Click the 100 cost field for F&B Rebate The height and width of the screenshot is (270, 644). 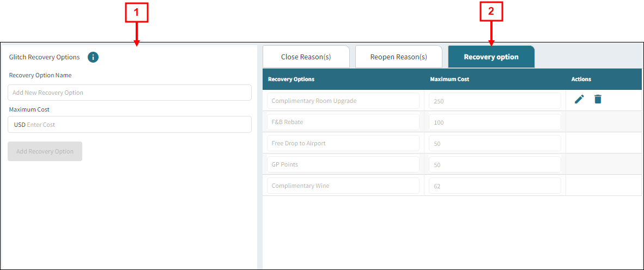pyautogui.click(x=495, y=122)
